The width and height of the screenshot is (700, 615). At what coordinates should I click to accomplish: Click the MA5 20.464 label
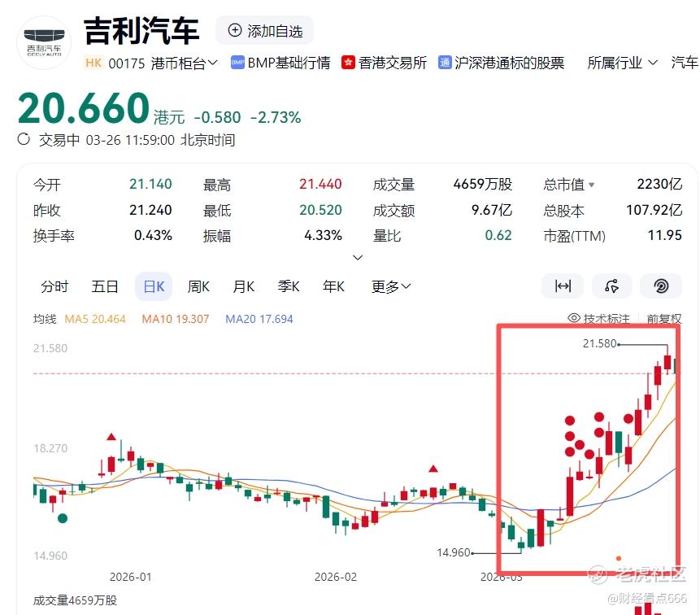94,319
